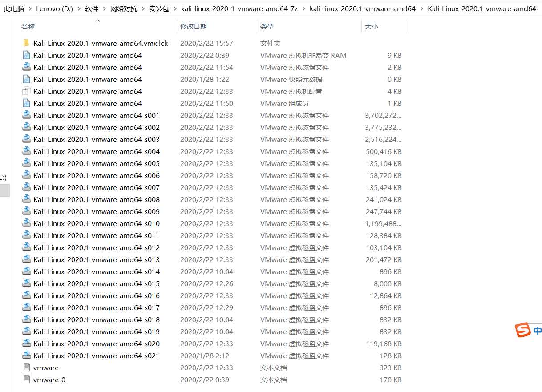Screen dimensions: 542x392
Task: Click the disk icon for amd64-s001
Action: pos(27,115)
